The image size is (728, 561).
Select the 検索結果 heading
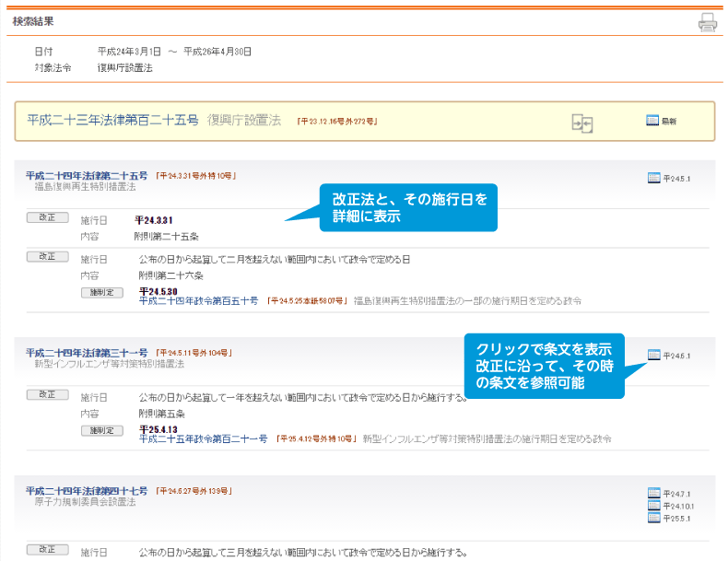[33, 21]
